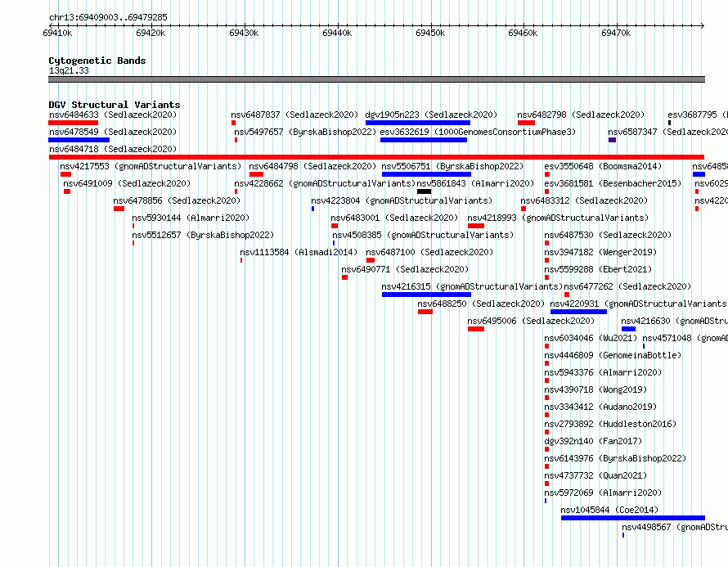The height and width of the screenshot is (567, 728).
Task: Click nsv4508385 gnomAD variant label
Action: click(x=424, y=235)
